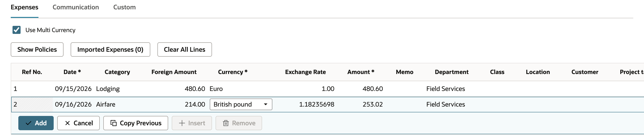
Task: Select Field Services in the Airfare row
Action: pos(445,104)
